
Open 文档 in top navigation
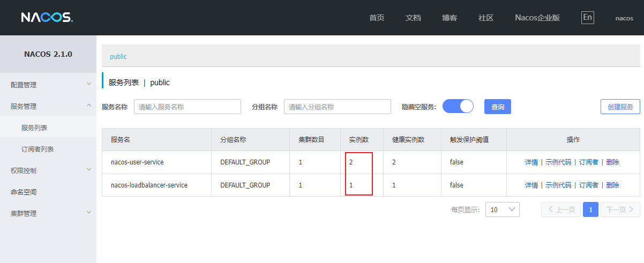pyautogui.click(x=413, y=18)
